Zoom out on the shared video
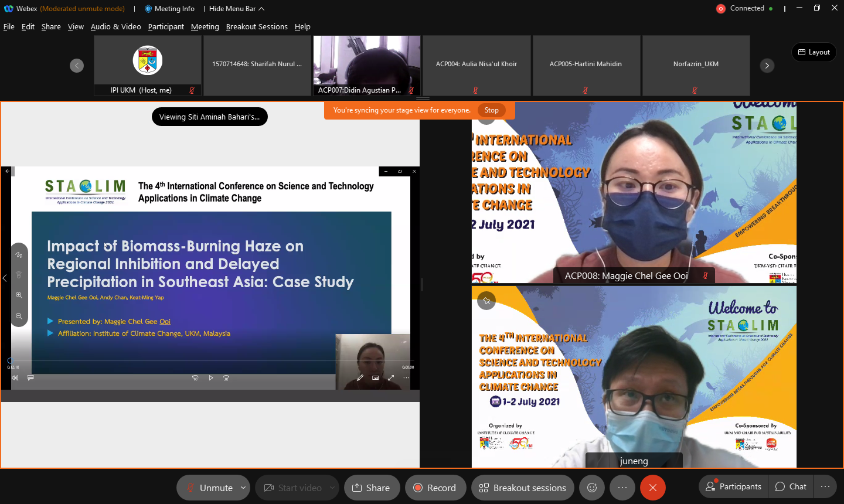 pos(19,316)
